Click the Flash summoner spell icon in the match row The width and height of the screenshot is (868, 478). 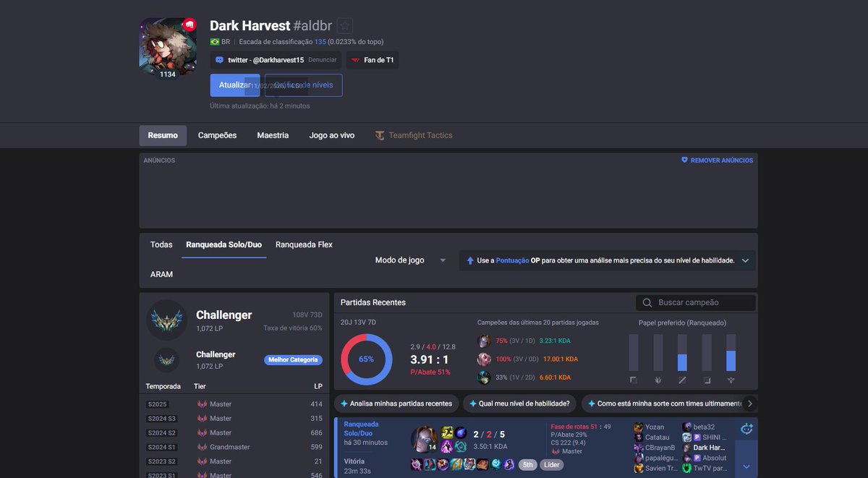(446, 432)
